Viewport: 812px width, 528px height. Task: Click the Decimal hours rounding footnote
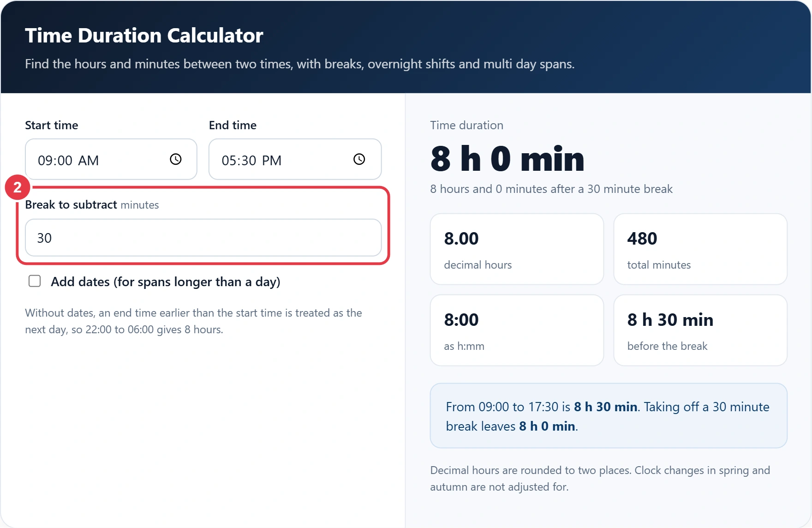(600, 479)
